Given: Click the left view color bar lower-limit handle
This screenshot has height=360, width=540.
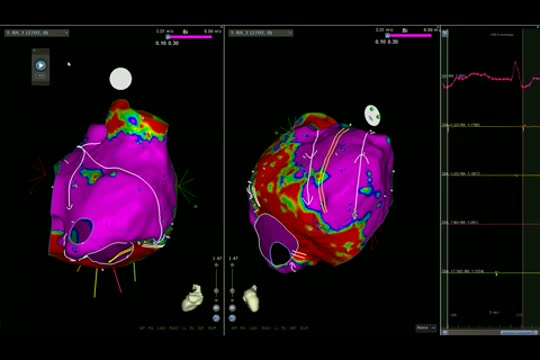Looking at the screenshot, I should pos(168,37).
